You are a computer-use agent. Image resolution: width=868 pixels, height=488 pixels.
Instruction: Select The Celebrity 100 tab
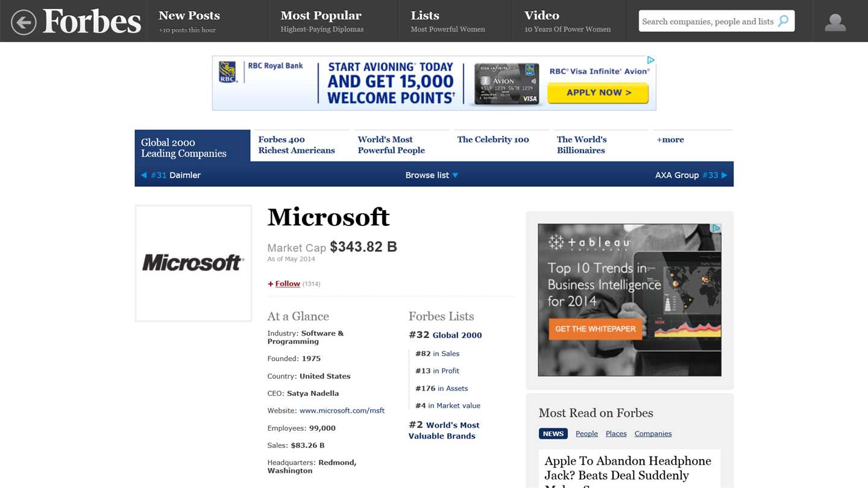(493, 140)
